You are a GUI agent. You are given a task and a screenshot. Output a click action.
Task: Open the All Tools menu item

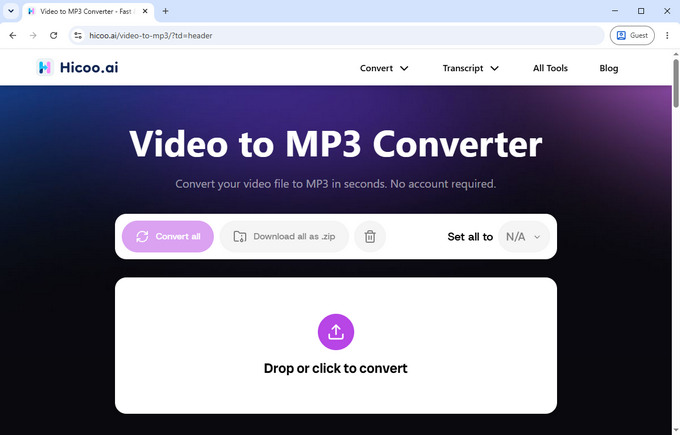click(550, 68)
